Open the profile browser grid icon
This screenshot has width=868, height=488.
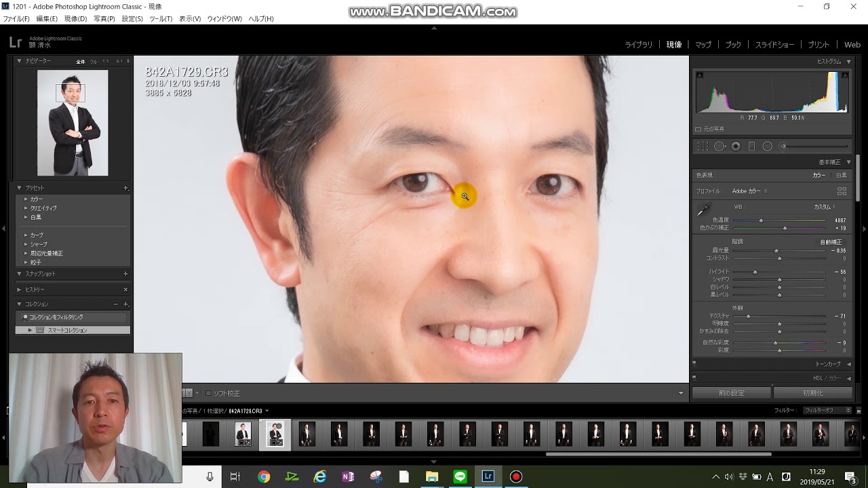(842, 191)
